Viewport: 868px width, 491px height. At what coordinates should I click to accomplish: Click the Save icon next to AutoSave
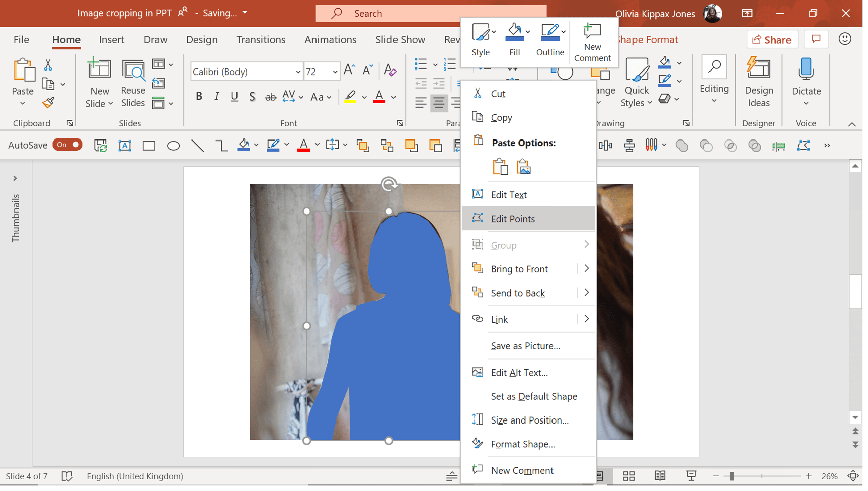pyautogui.click(x=101, y=147)
